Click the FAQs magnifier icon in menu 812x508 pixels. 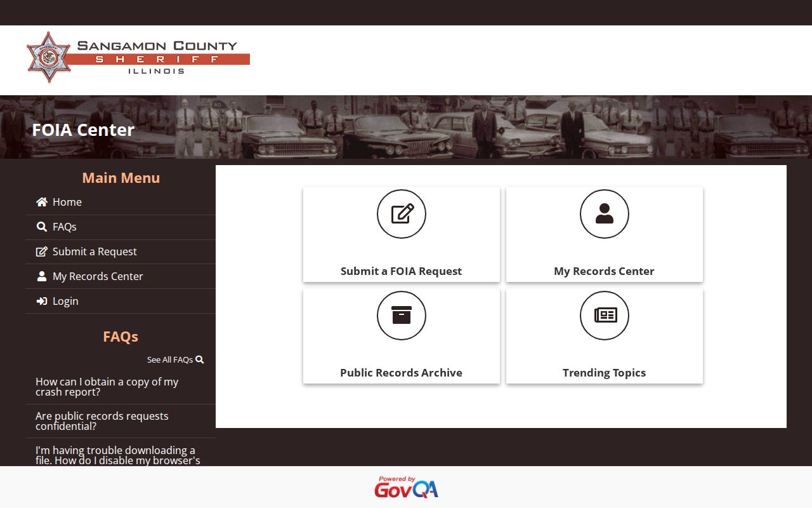tap(42, 227)
